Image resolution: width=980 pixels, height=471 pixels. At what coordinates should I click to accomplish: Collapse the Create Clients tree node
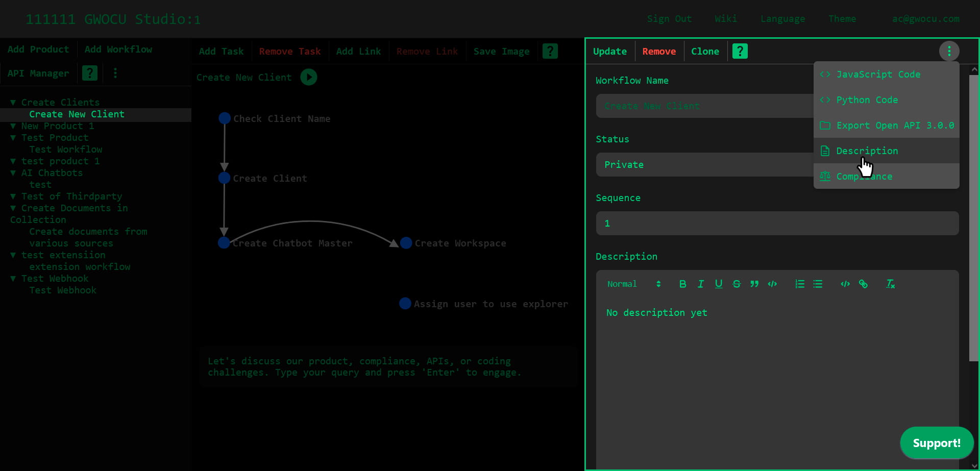[x=13, y=103]
